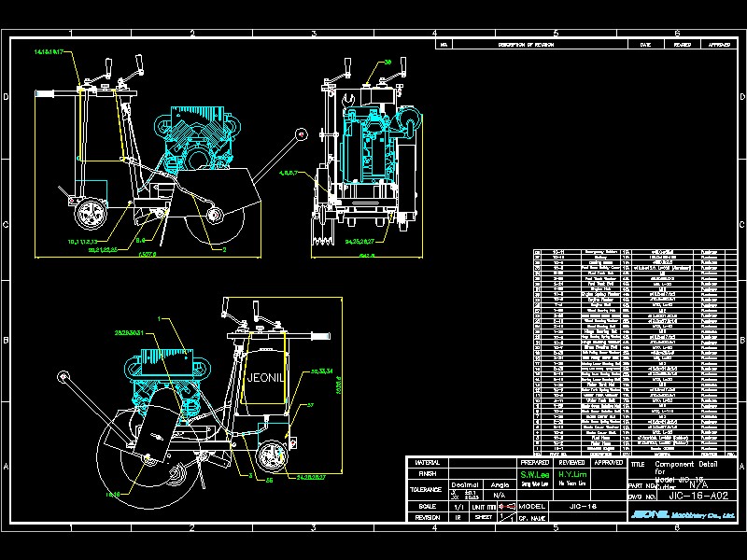The width and height of the screenshot is (747, 560).
Task: Click callout 24,25,26,27 under front view
Action: [359, 242]
